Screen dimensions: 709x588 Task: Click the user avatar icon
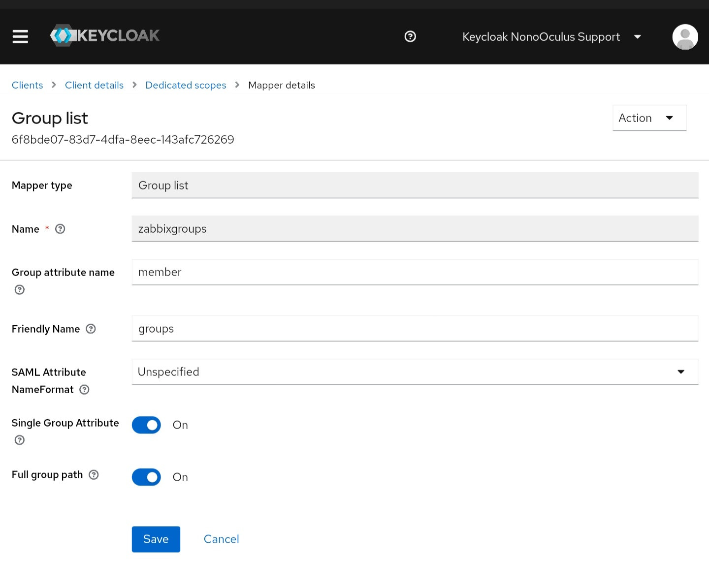point(685,37)
